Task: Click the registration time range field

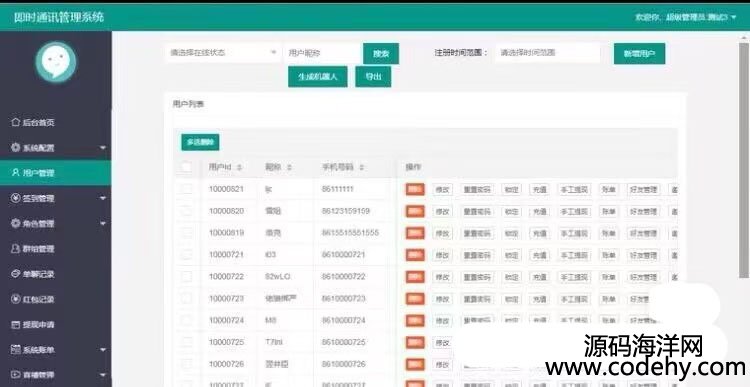Action: [548, 53]
